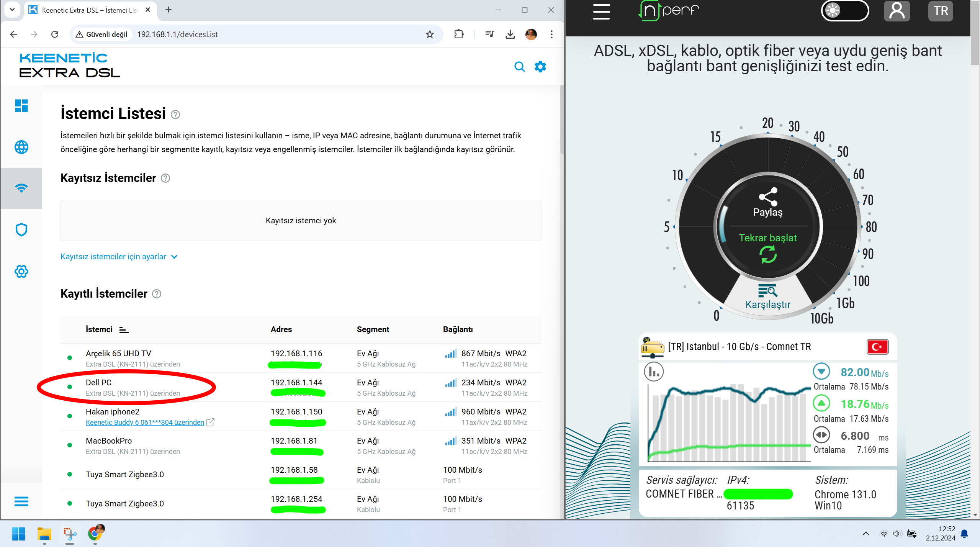Viewport: 980px width, 547px height.
Task: Open the Keenetic dashboard grid icon
Action: point(21,106)
